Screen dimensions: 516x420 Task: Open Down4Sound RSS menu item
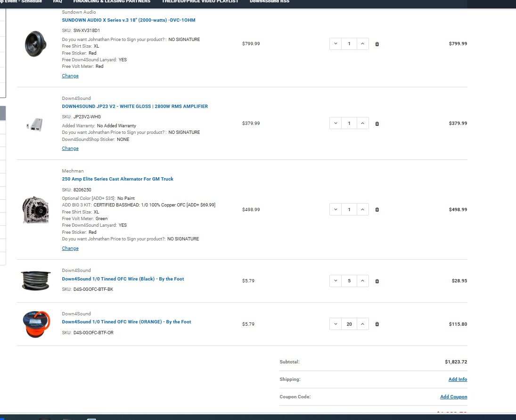tap(270, 1)
